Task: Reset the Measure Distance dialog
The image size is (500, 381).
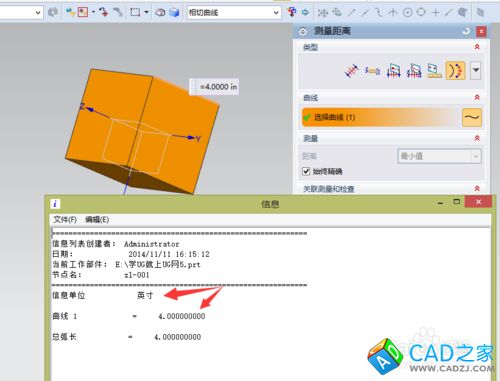Action: (x=466, y=31)
